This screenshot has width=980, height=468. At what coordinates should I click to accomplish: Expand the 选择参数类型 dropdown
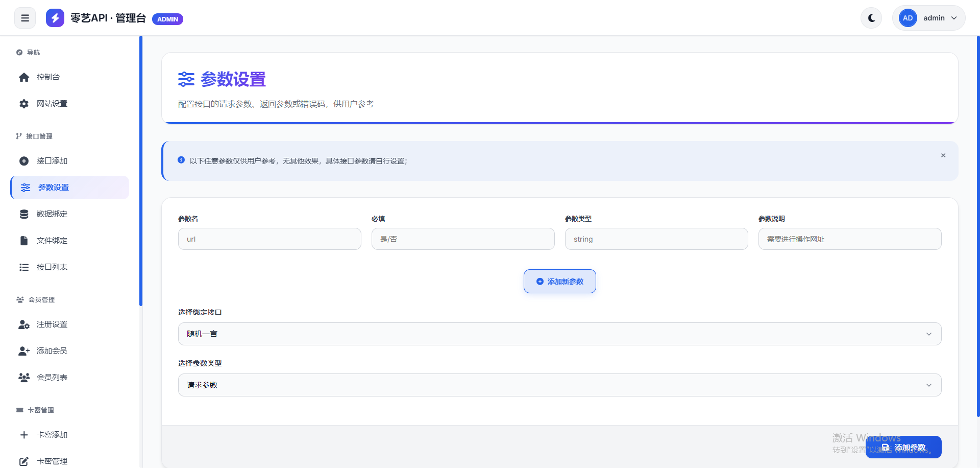(559, 385)
